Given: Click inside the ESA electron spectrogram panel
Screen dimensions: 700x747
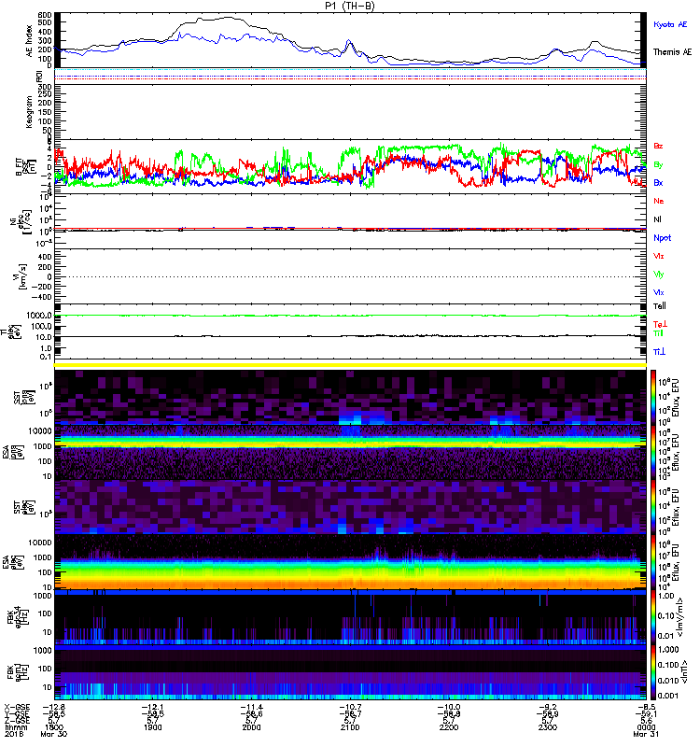Looking at the screenshot, I should pyautogui.click(x=350, y=562).
